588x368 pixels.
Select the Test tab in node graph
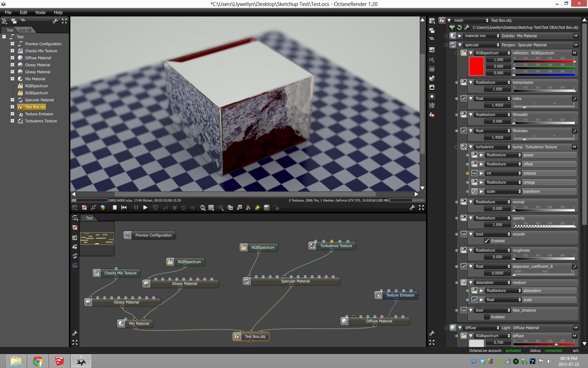point(90,218)
